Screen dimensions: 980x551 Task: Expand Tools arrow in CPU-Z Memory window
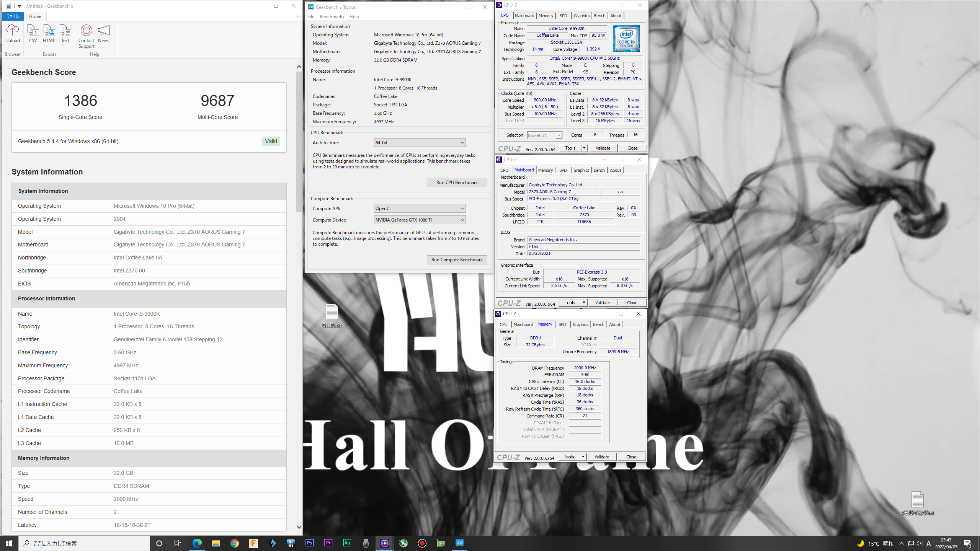(583, 457)
